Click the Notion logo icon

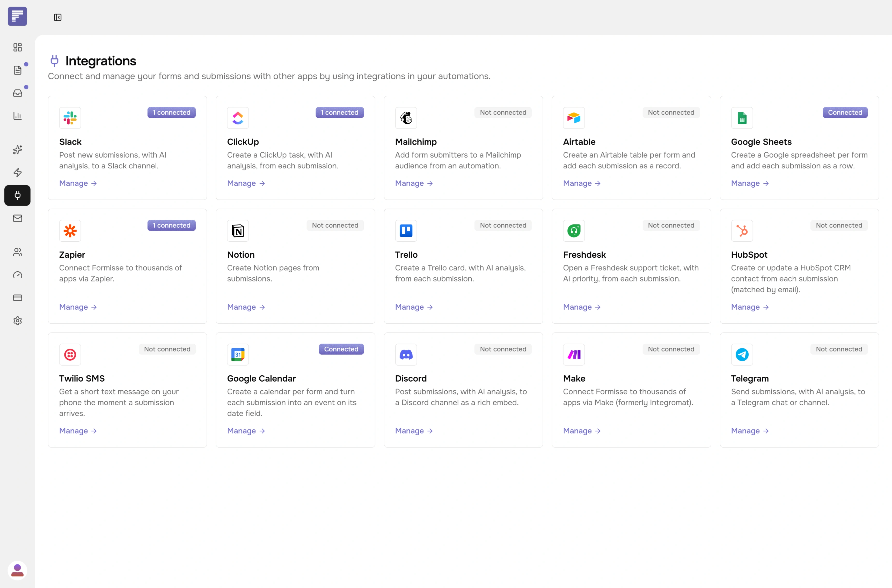click(x=238, y=231)
